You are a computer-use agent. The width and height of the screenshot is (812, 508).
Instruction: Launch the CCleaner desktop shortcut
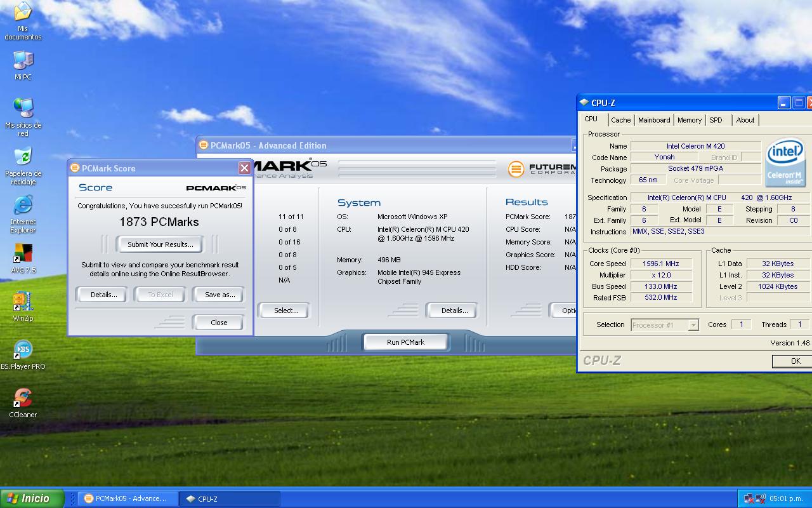tap(23, 403)
